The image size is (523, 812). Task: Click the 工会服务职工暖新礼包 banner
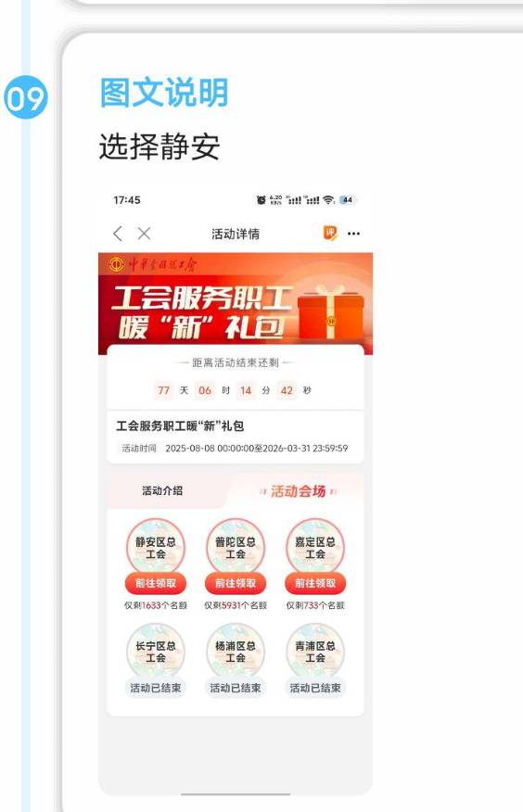tap(236, 303)
